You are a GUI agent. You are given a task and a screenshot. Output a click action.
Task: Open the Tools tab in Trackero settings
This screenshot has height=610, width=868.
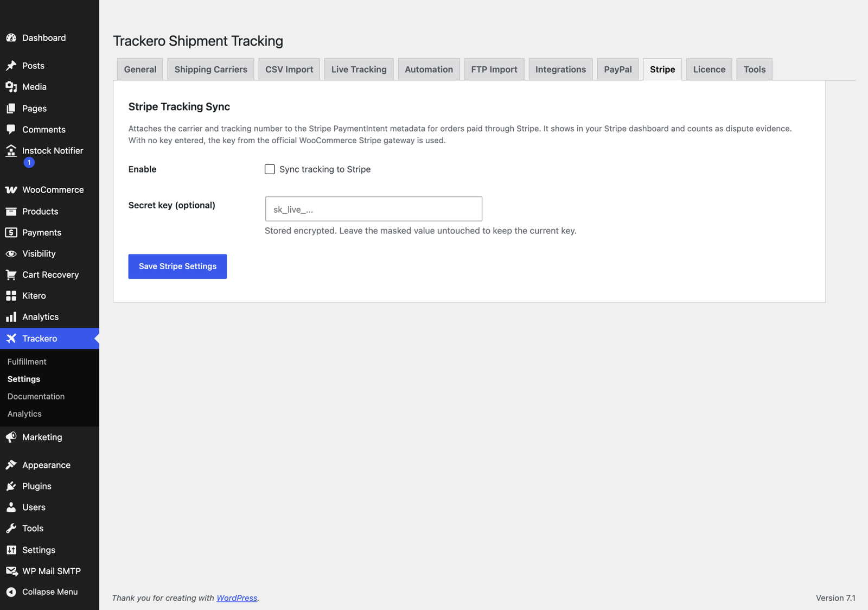[x=755, y=69]
